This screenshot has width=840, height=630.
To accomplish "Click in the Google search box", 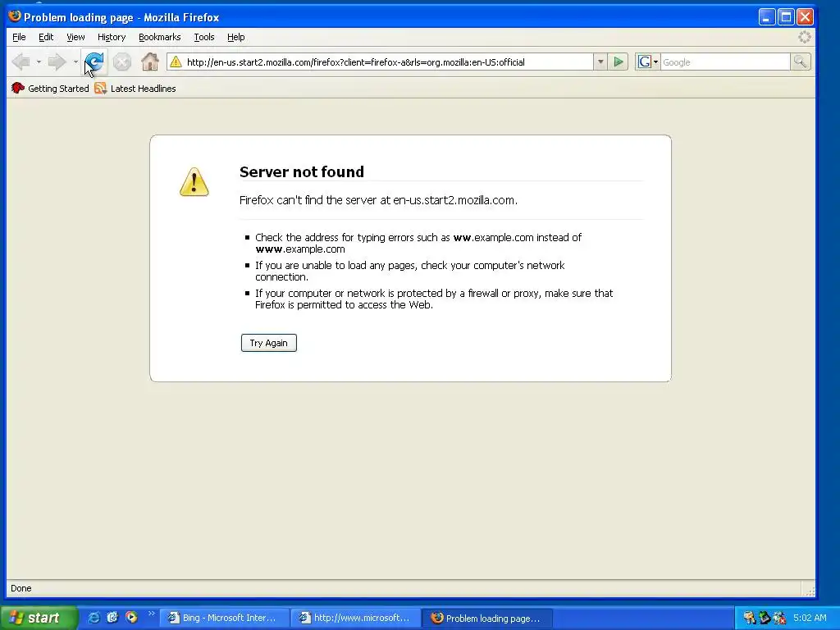I will click(725, 62).
